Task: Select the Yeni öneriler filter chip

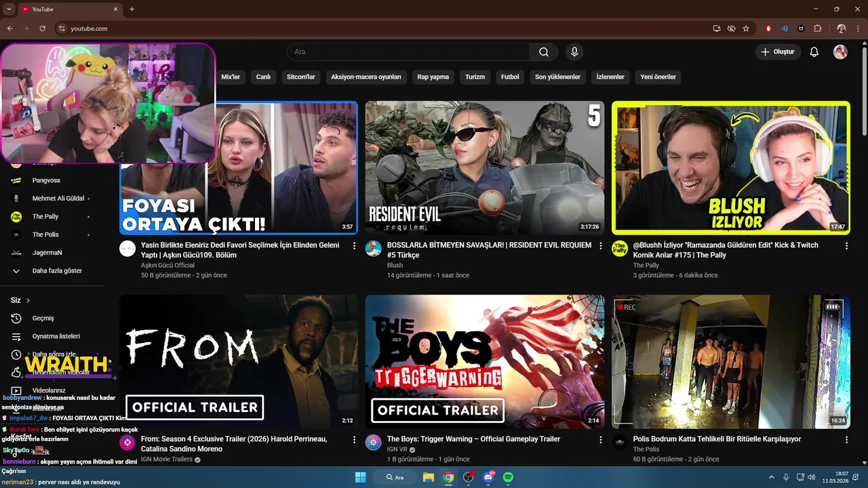Action: click(x=658, y=77)
